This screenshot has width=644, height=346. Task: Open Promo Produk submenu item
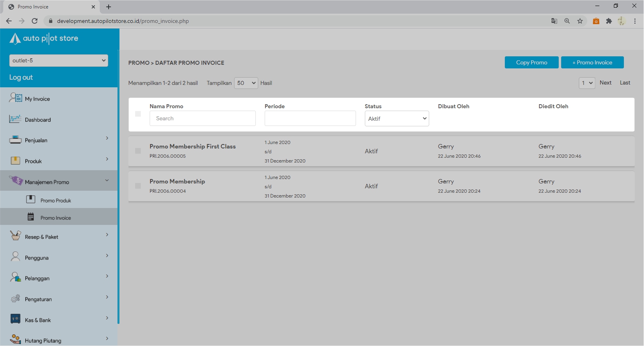[56, 200]
